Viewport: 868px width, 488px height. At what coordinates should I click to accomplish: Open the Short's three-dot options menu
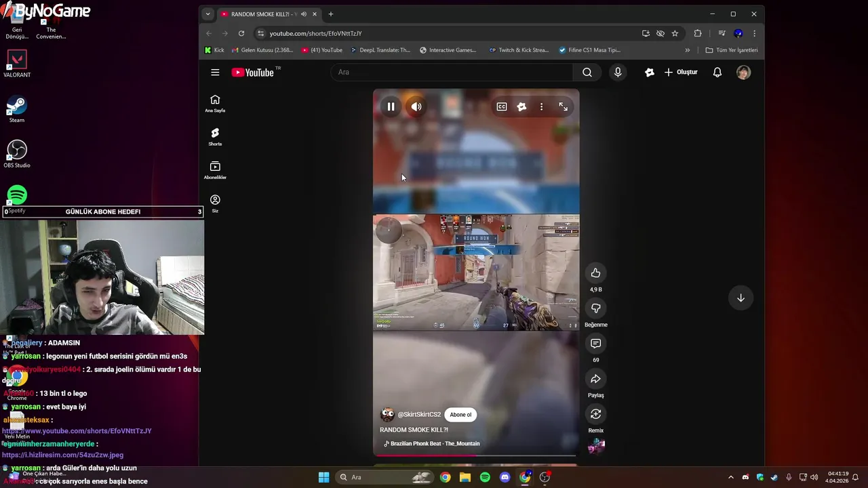coord(541,106)
